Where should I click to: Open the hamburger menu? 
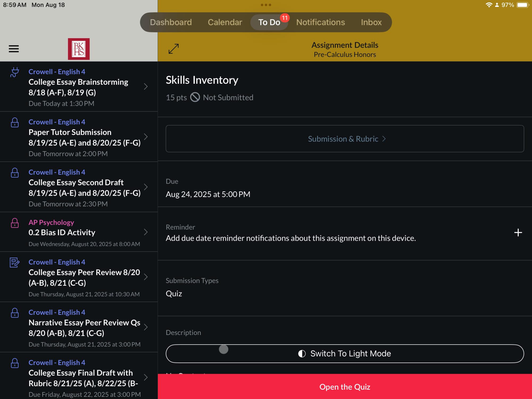pyautogui.click(x=14, y=49)
